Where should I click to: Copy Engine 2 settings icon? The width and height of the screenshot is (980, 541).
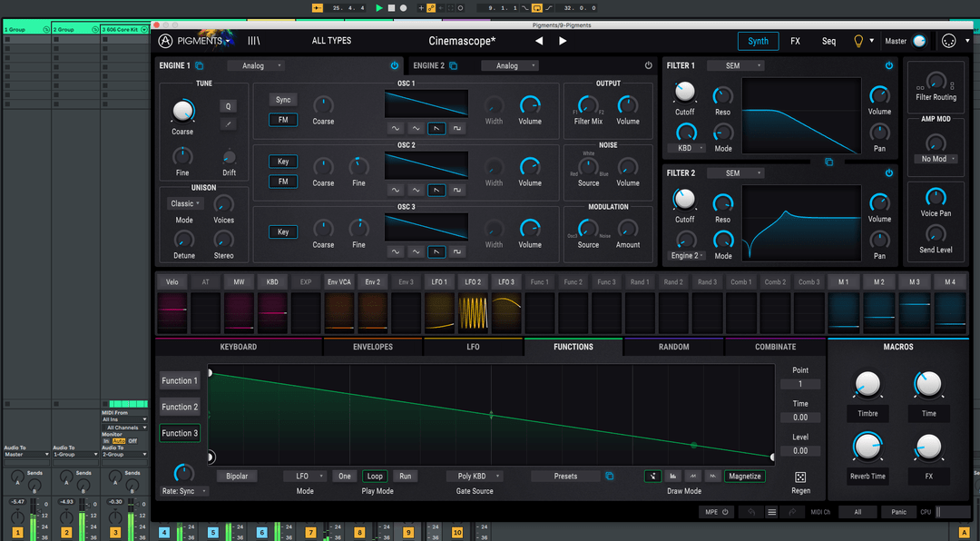453,65
